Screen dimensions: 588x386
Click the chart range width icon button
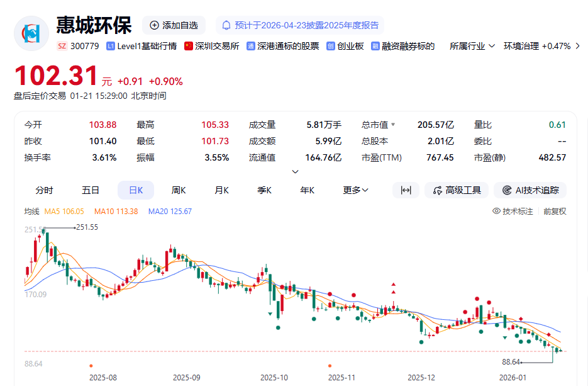pyautogui.click(x=406, y=190)
